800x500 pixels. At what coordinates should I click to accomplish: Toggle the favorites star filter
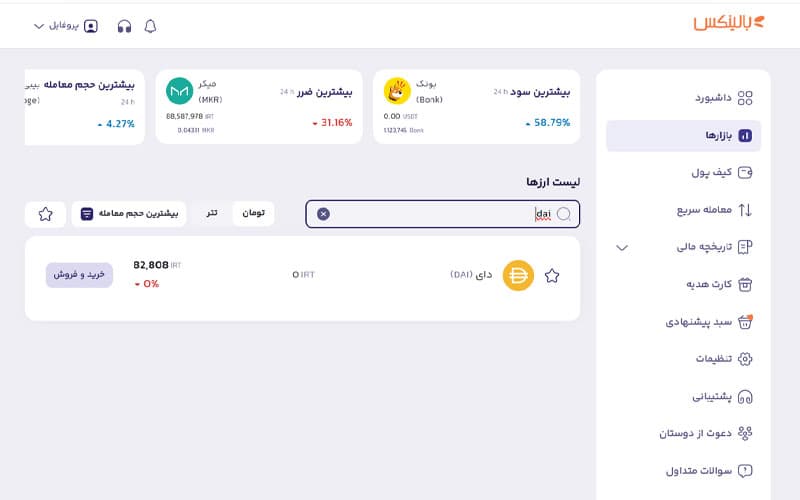coord(45,214)
